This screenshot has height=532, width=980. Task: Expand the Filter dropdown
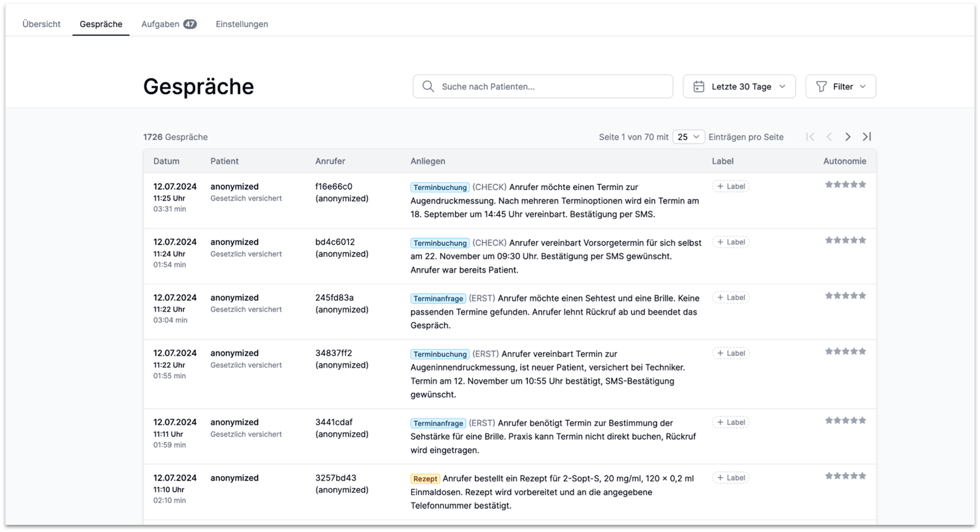pos(841,87)
